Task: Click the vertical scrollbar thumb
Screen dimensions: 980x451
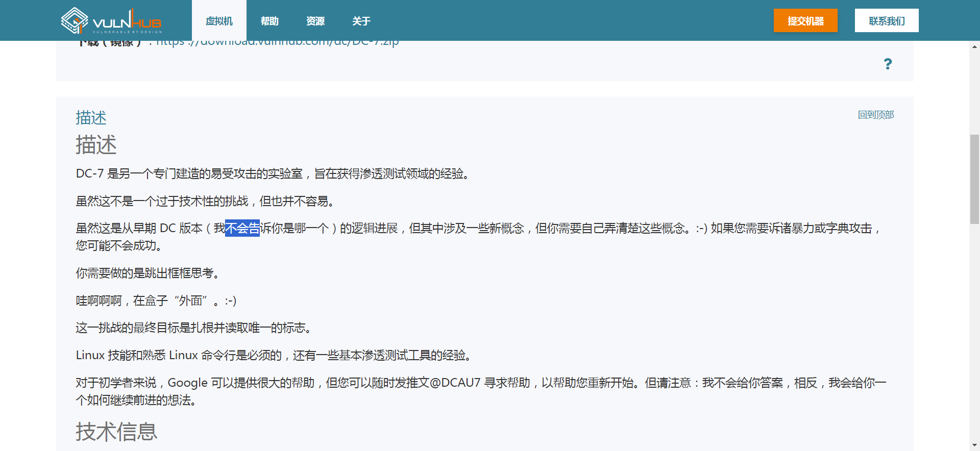Action: tap(974, 179)
